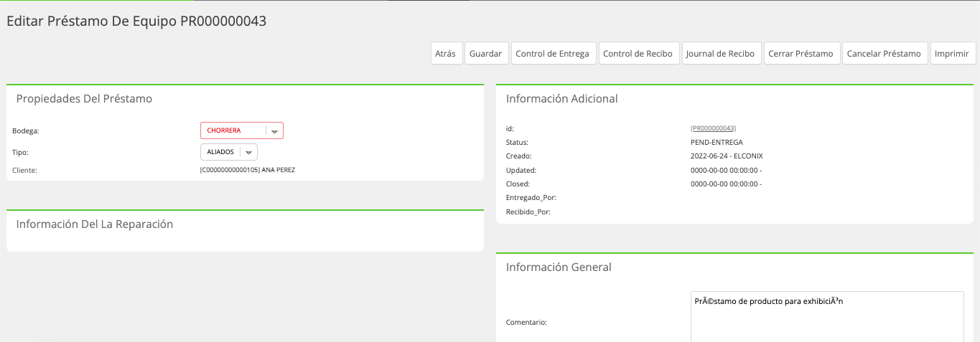Open Journal de Recibo
The width and height of the screenshot is (980, 342).
(721, 54)
